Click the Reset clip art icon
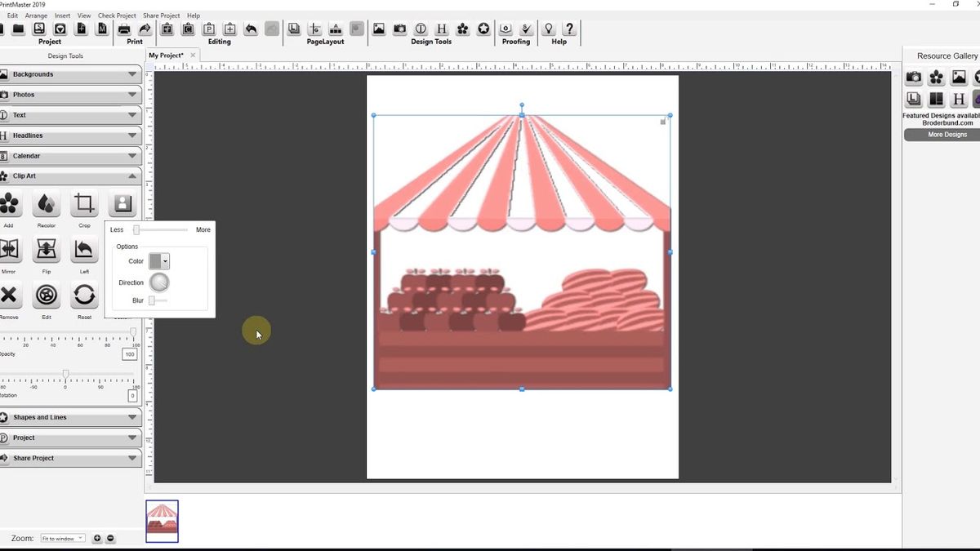The image size is (980, 551). (84, 295)
